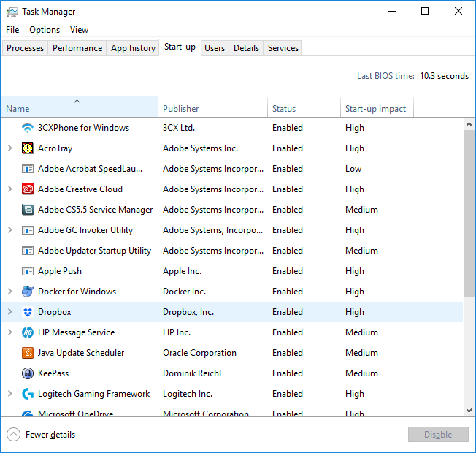Sort by the Publisher column header
Image resolution: width=476 pixels, height=453 pixels.
coord(212,107)
